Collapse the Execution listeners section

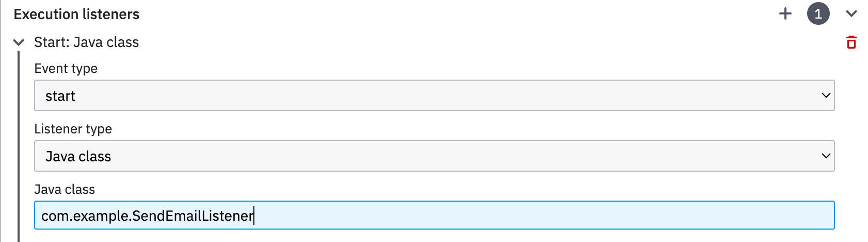coord(851,14)
